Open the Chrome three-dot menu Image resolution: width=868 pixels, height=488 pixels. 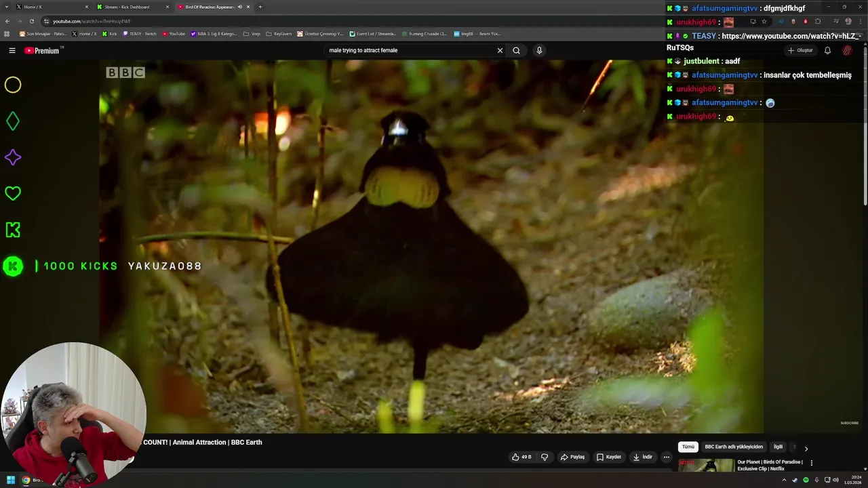(860, 21)
